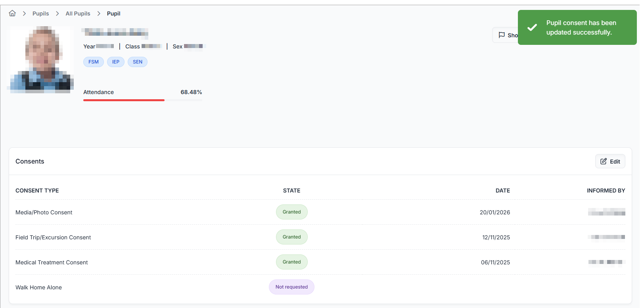644x308 pixels.
Task: Click the IEP tag badge
Action: pyautogui.click(x=116, y=62)
